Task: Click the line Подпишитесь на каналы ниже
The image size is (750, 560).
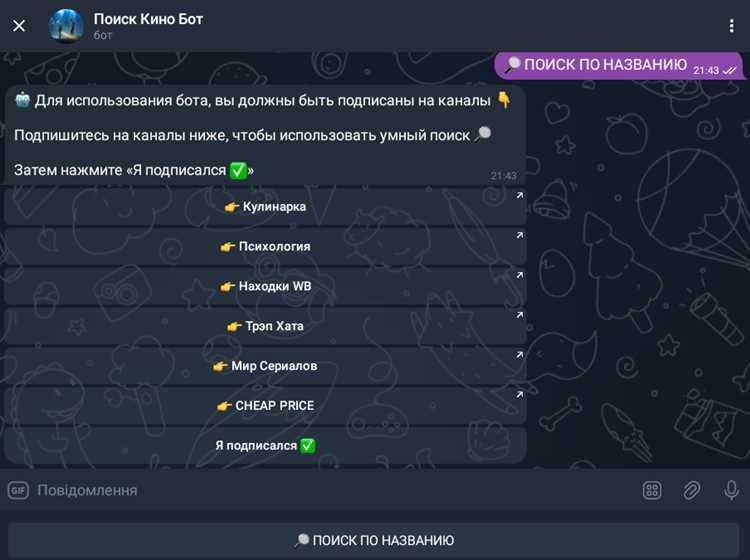Action: point(253,135)
